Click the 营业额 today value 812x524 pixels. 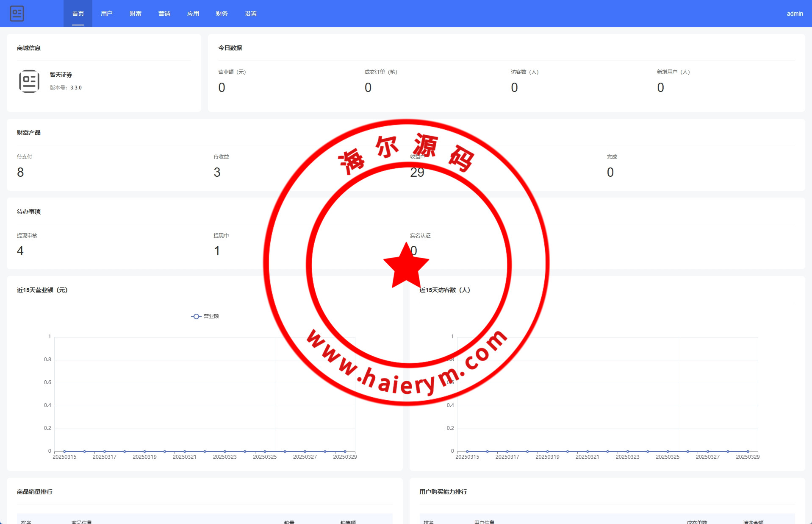pos(222,87)
